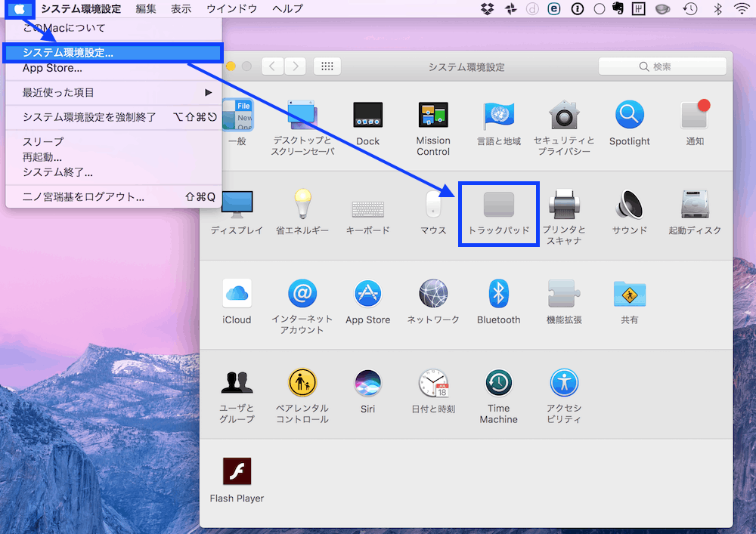Viewport: 756px width, 534px height.
Task: Select システム環境設定... in the Apple menu
Action: (x=114, y=52)
